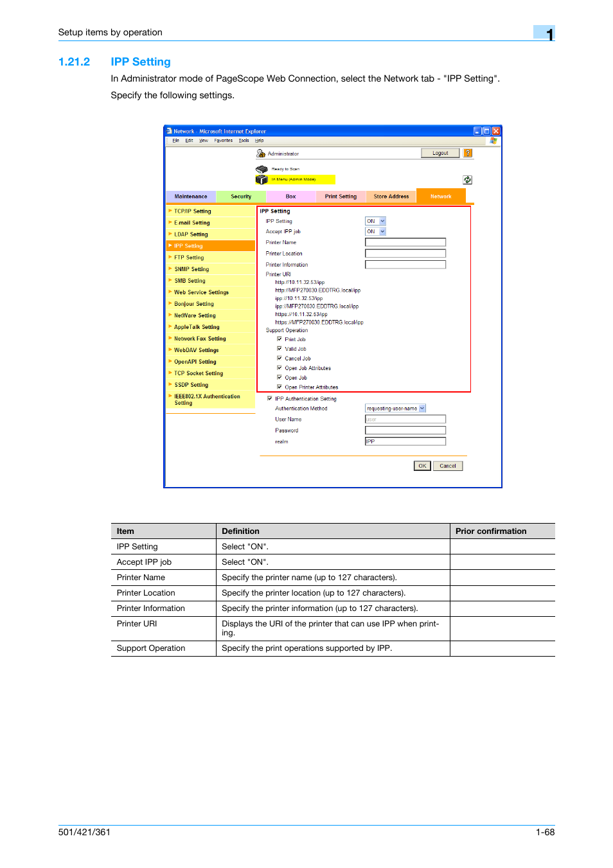This screenshot has height=868, width=613.
Task: Click the Password input field
Action: click(x=405, y=430)
